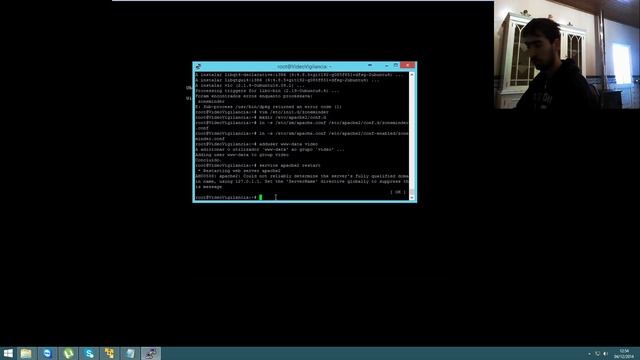Open the Windows Start button
640x360 pixels.
[8, 353]
